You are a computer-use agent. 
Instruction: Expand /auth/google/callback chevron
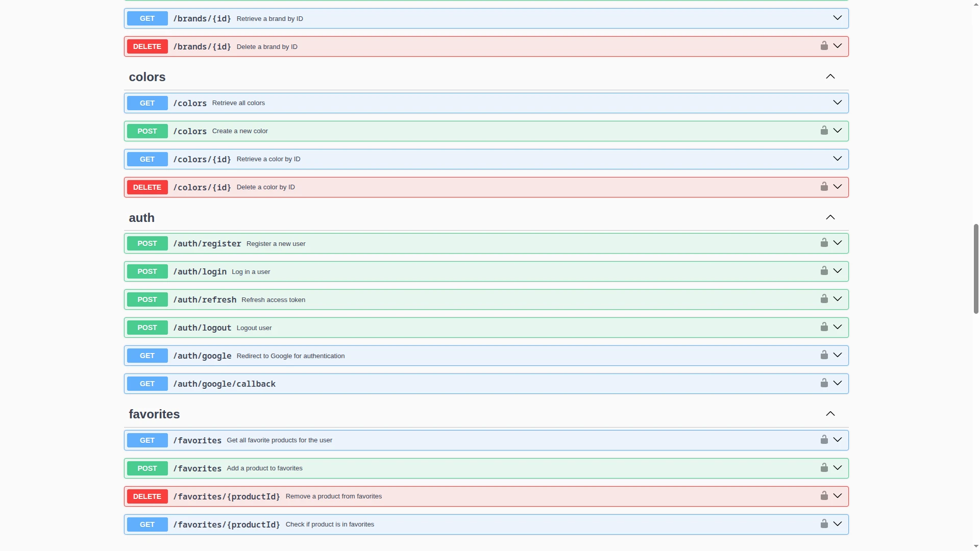tap(838, 383)
